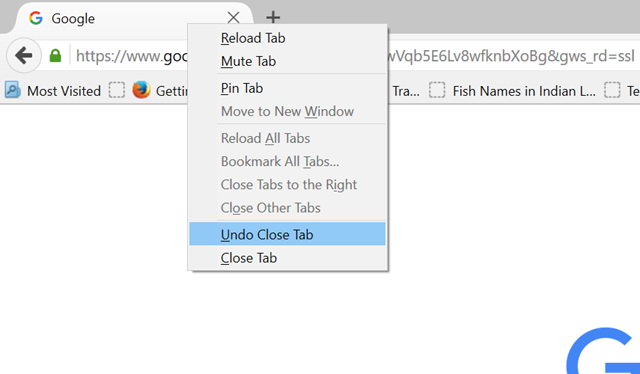Click the Most Visited bookmarks icon
The image size is (640, 374).
[13, 90]
